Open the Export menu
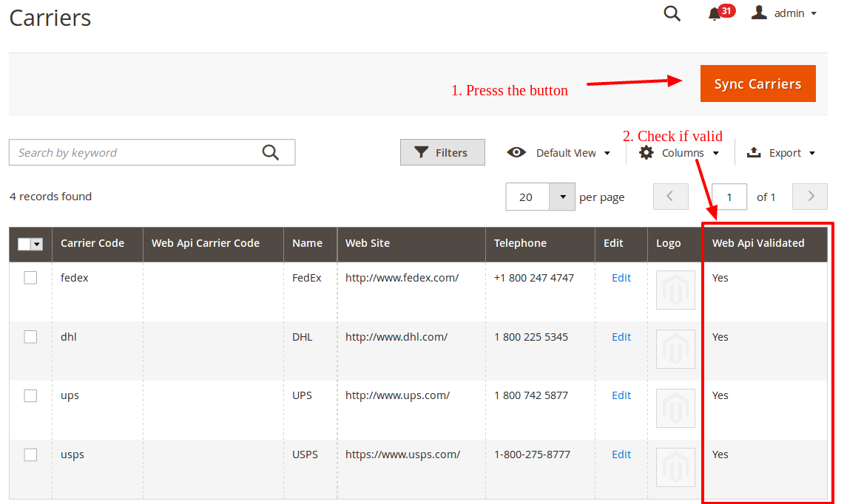Screen dimensions: 844x504 pyautogui.click(x=781, y=153)
